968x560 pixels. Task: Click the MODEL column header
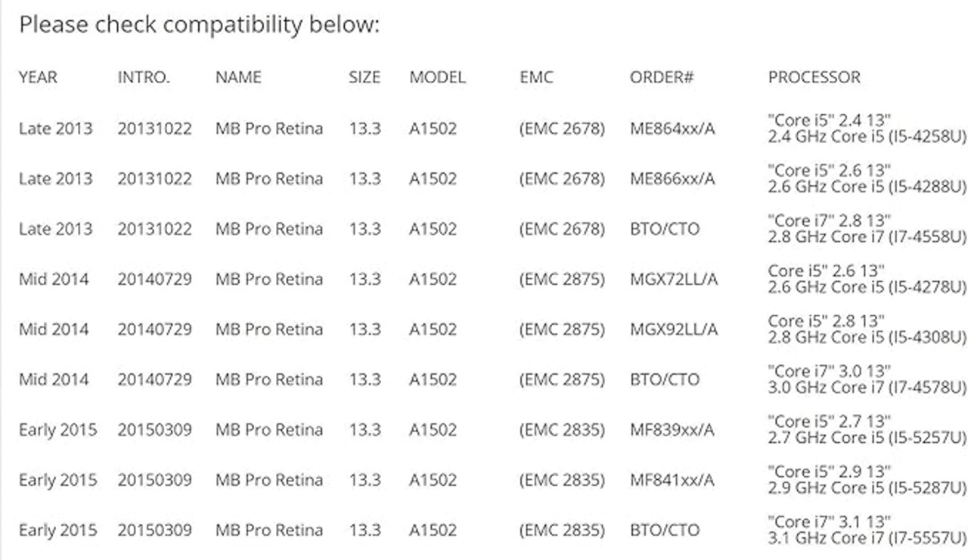(437, 77)
